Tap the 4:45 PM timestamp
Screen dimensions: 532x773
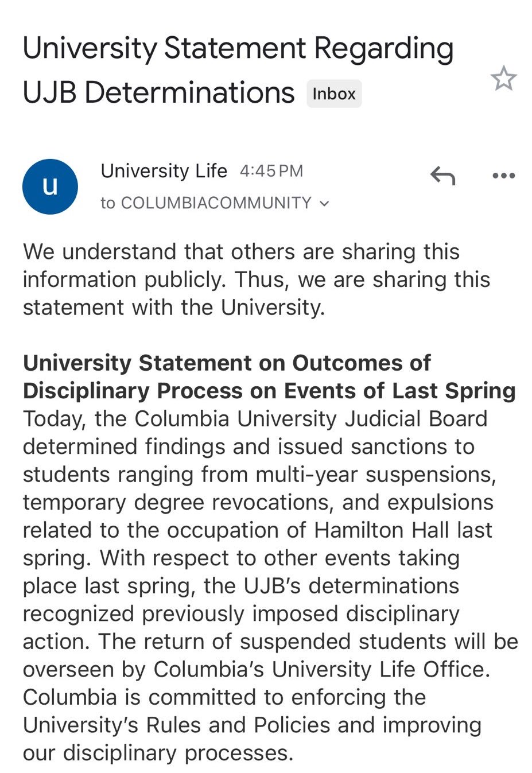click(x=271, y=171)
